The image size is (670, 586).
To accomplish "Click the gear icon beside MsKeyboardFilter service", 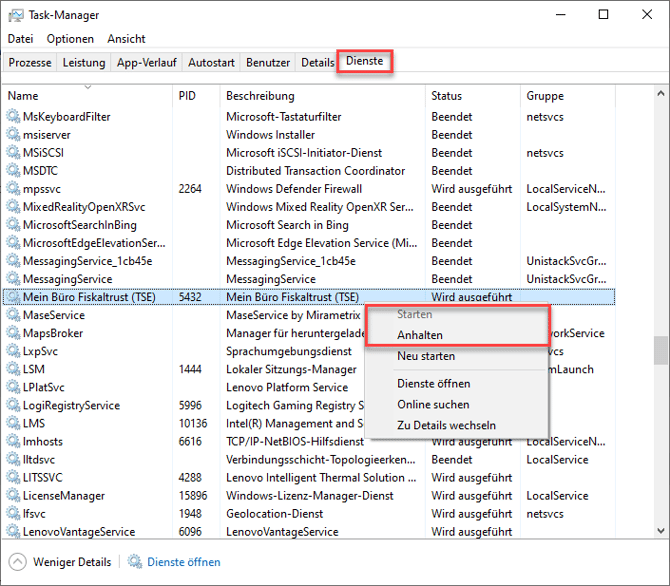I will click(x=13, y=117).
